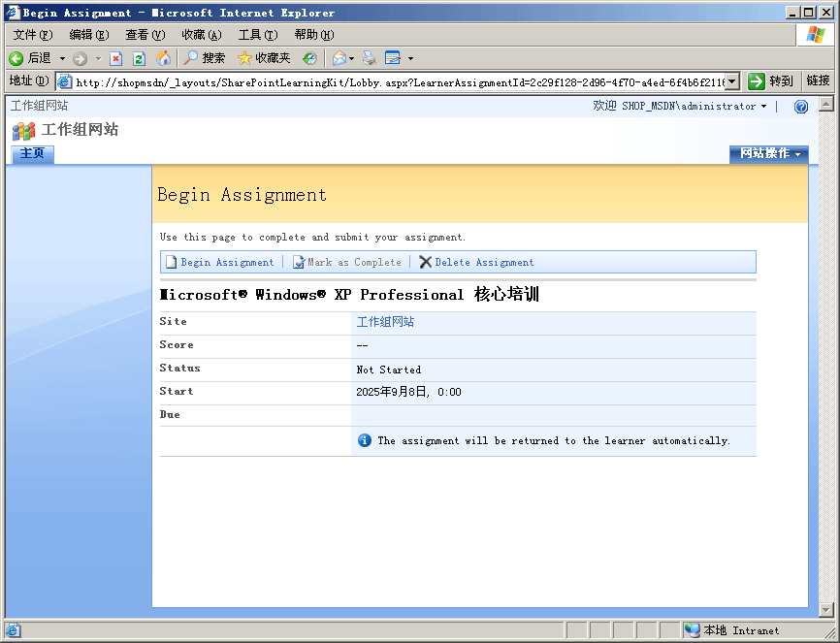Viewport: 840px width, 643px height.
Task: Click the IE icon in title bar
Action: (13, 13)
